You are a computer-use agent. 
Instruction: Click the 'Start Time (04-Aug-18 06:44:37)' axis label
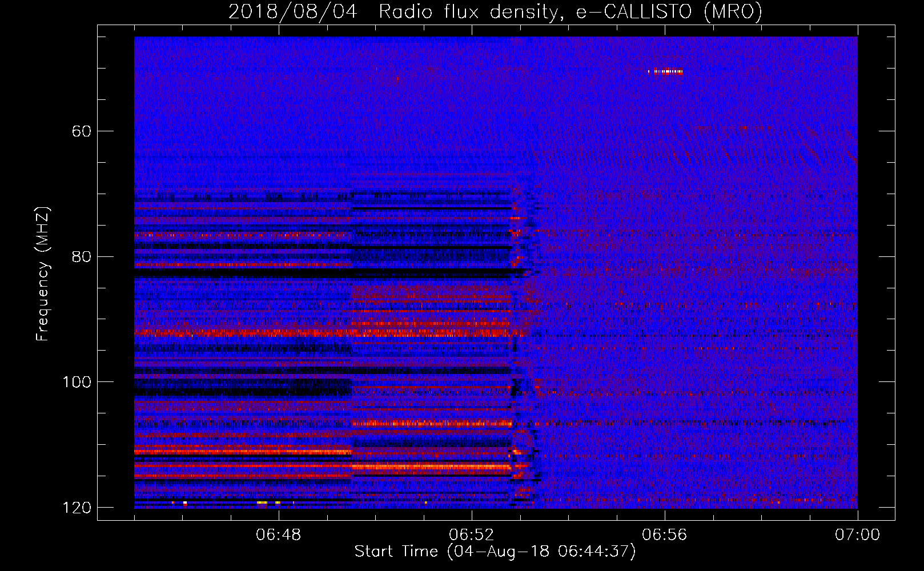tap(495, 552)
